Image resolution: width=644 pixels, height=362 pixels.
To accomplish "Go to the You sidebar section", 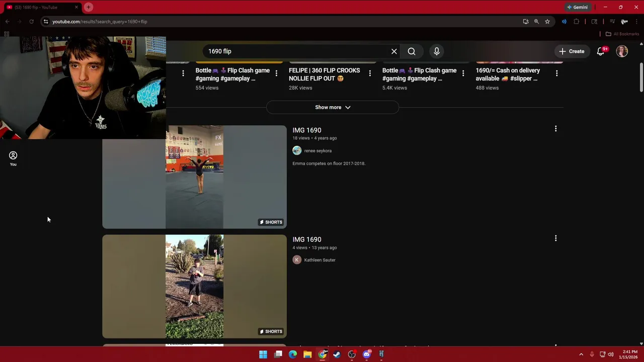I will click(13, 159).
